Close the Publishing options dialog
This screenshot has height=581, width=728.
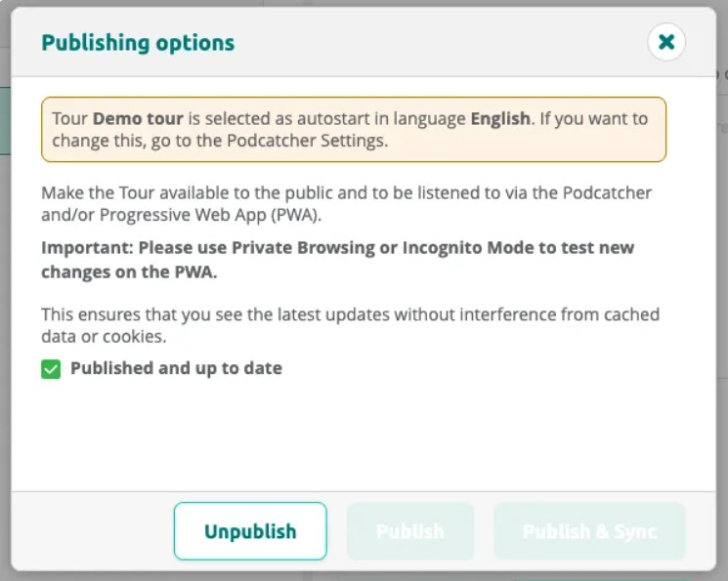[x=666, y=42]
